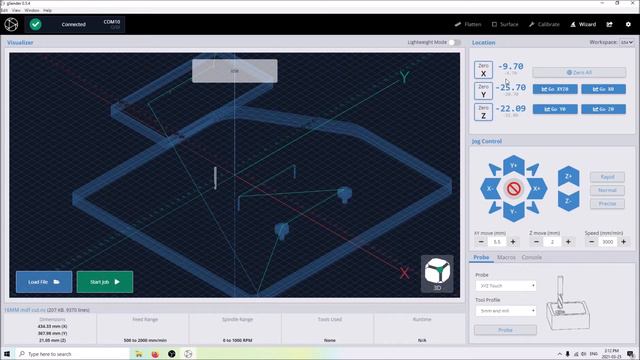Zero the Y axis
Screen dimensions: 640x360
coord(483,91)
